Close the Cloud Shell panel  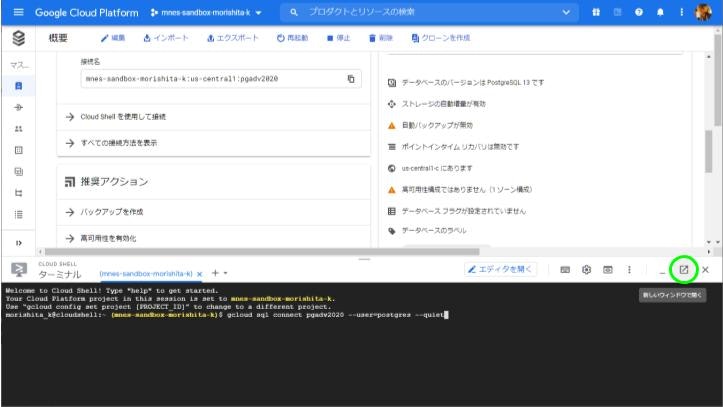click(x=705, y=270)
